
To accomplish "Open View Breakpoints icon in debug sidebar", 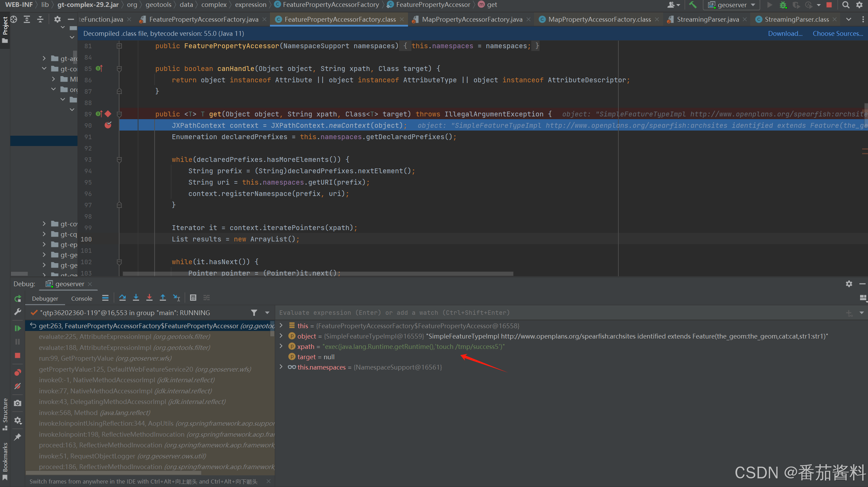I will pyautogui.click(x=18, y=372).
